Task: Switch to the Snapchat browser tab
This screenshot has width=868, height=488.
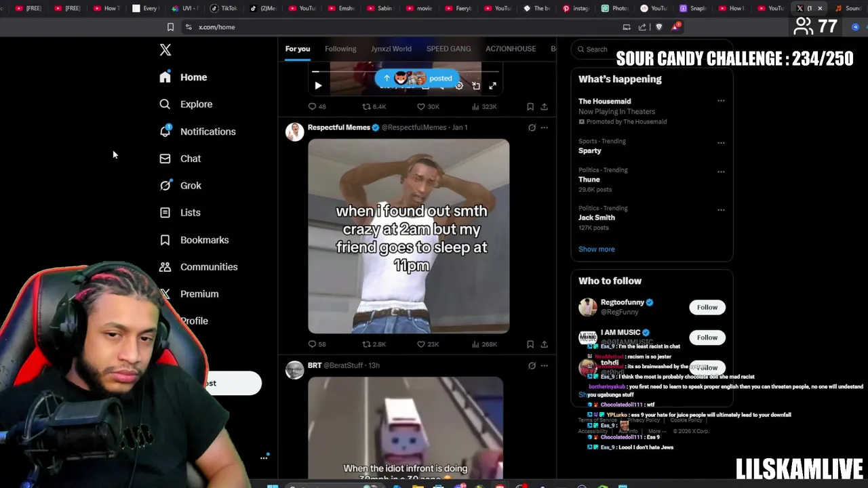Action: coord(693,8)
